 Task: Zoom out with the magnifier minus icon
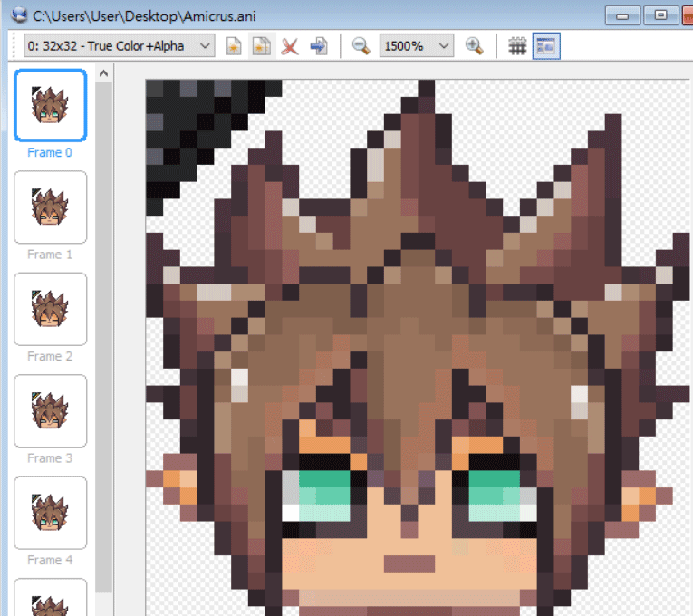tap(361, 46)
